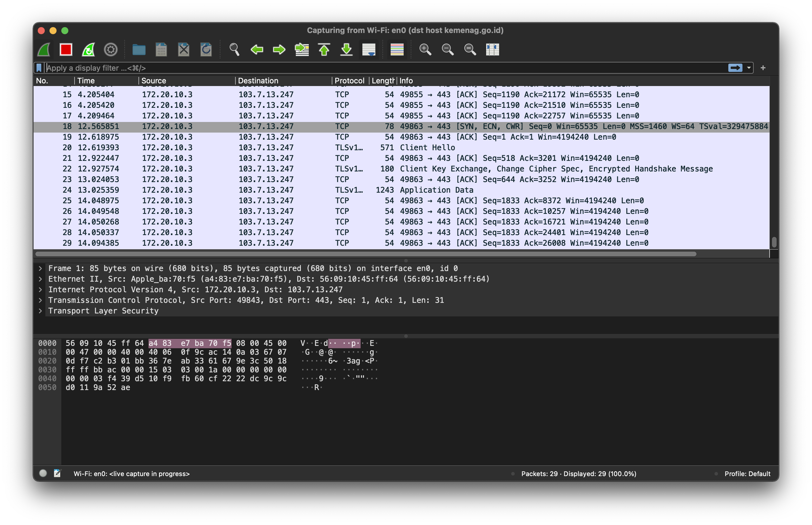Stop the running packet capture
812x525 pixels.
(x=66, y=50)
